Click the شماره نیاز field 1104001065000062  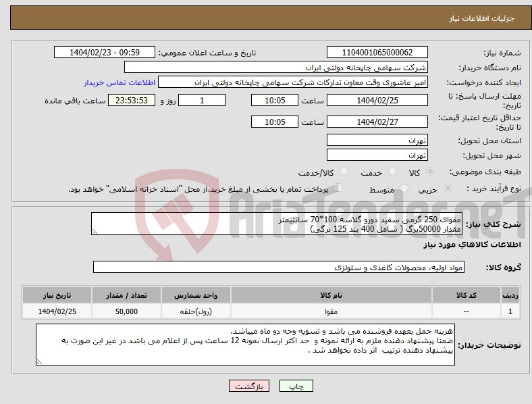[377, 53]
